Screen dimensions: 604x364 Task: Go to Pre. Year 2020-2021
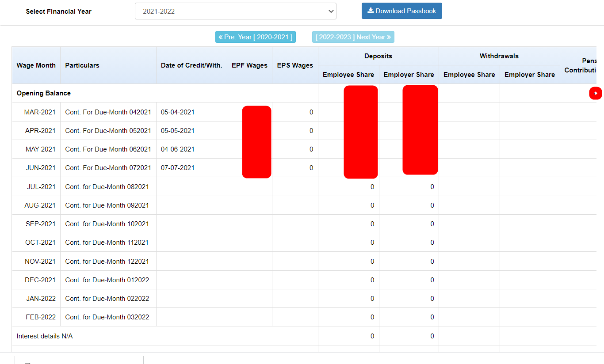[x=256, y=37]
